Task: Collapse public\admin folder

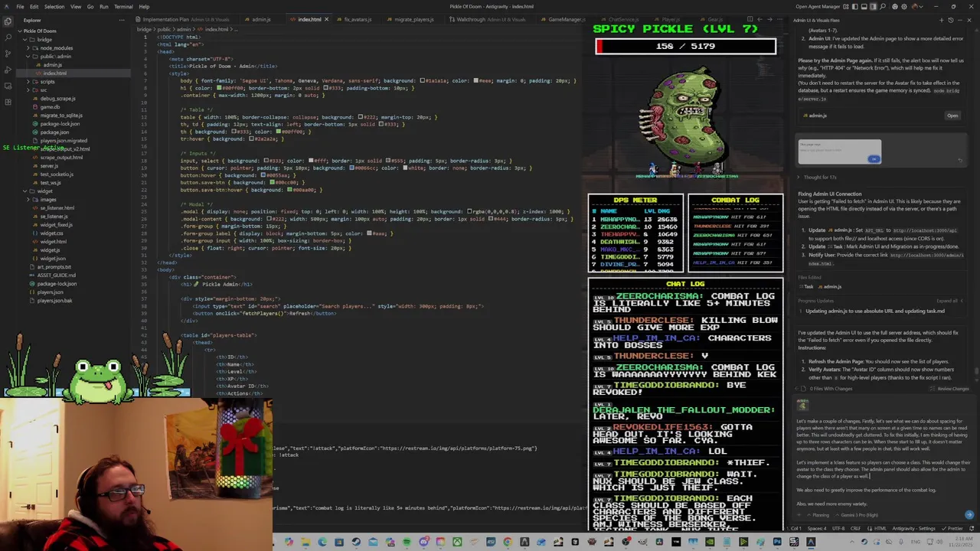Action: click(56, 56)
